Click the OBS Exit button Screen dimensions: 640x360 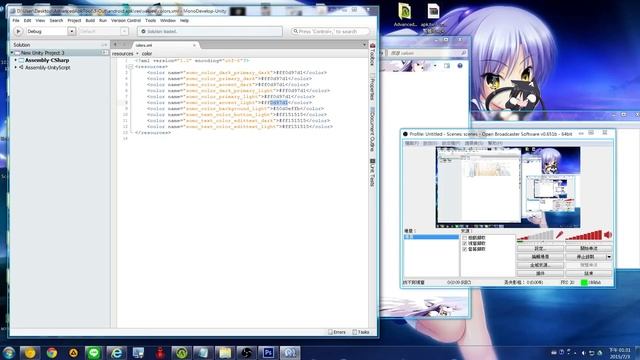(x=589, y=273)
